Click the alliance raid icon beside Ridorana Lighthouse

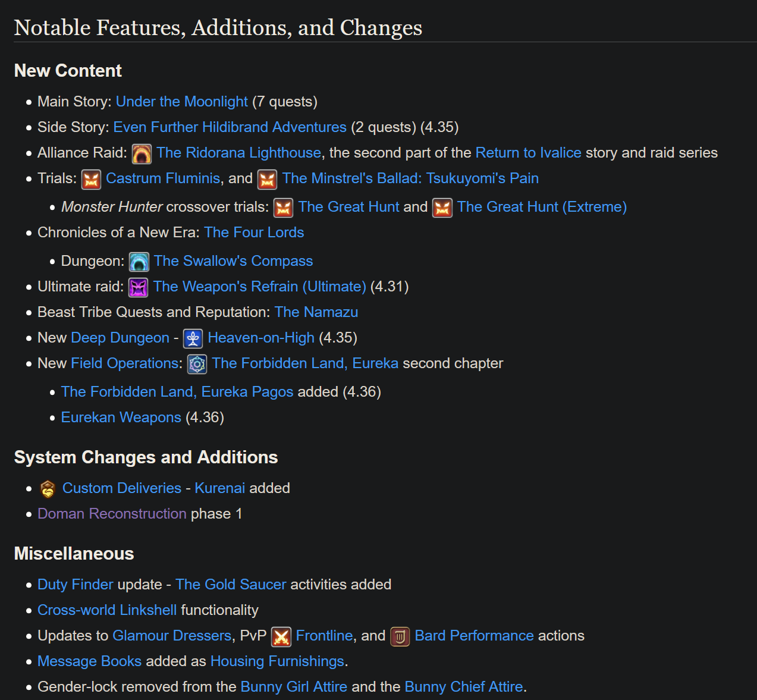(x=142, y=153)
